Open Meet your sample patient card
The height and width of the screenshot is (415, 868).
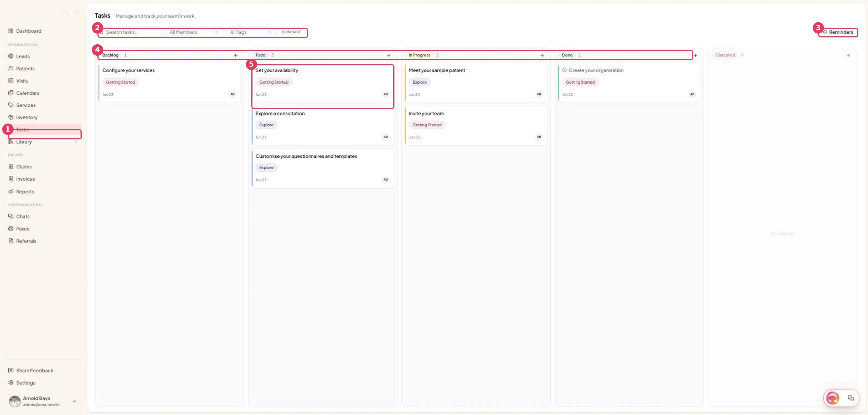tap(476, 83)
